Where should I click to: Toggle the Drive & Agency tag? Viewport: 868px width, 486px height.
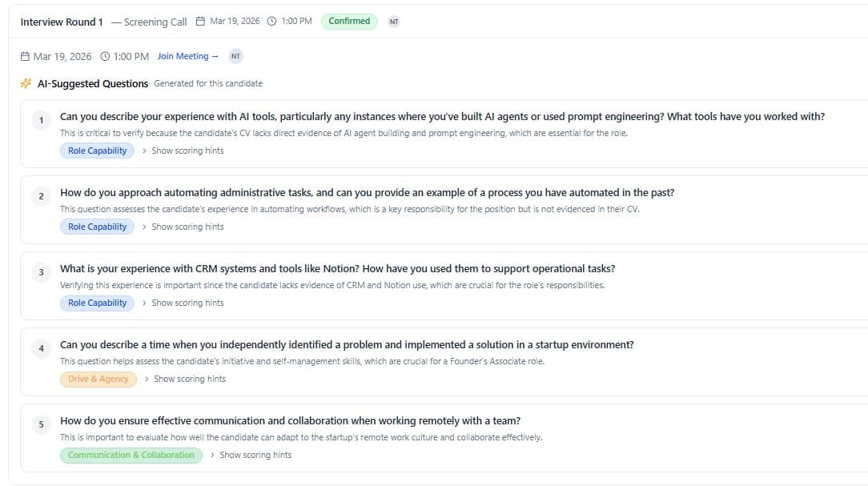click(x=98, y=379)
